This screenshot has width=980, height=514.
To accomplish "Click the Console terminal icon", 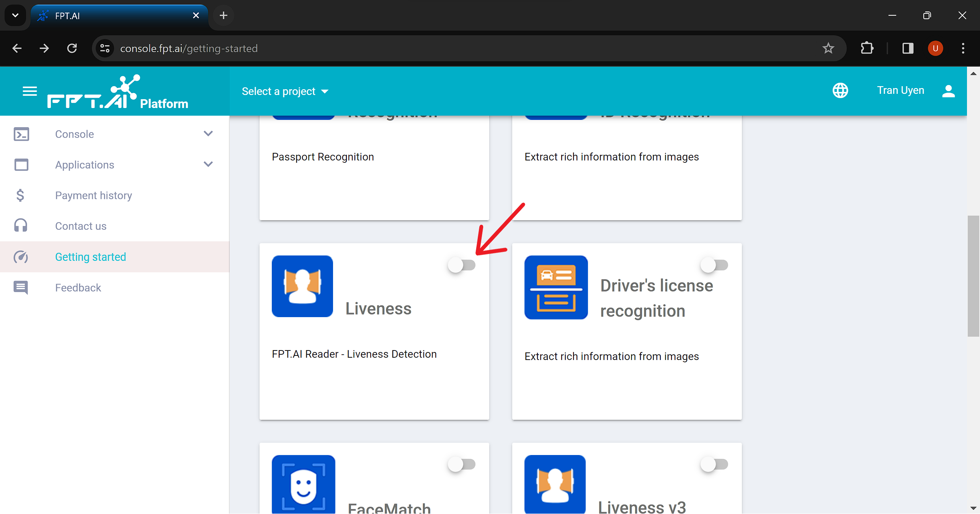I will click(x=21, y=134).
